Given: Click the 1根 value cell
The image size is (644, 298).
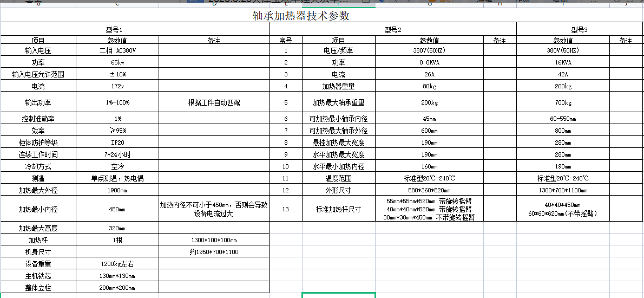Looking at the screenshot, I should pos(117,240).
